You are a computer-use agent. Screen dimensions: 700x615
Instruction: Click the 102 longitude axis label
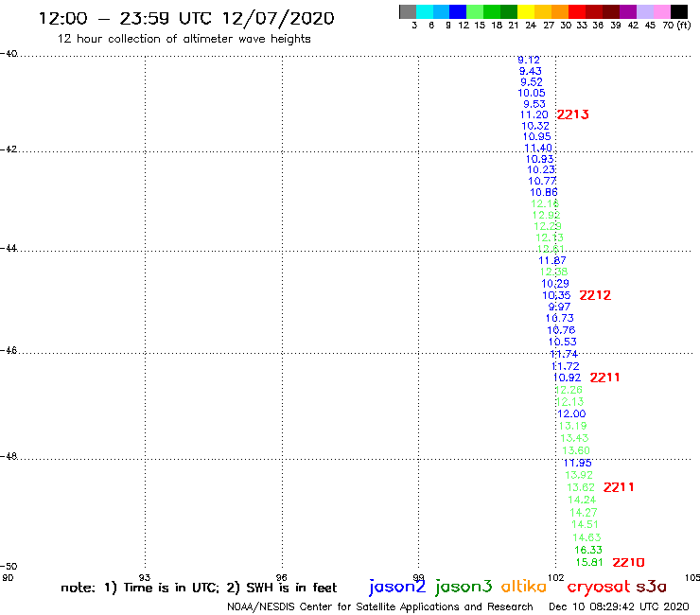(556, 577)
